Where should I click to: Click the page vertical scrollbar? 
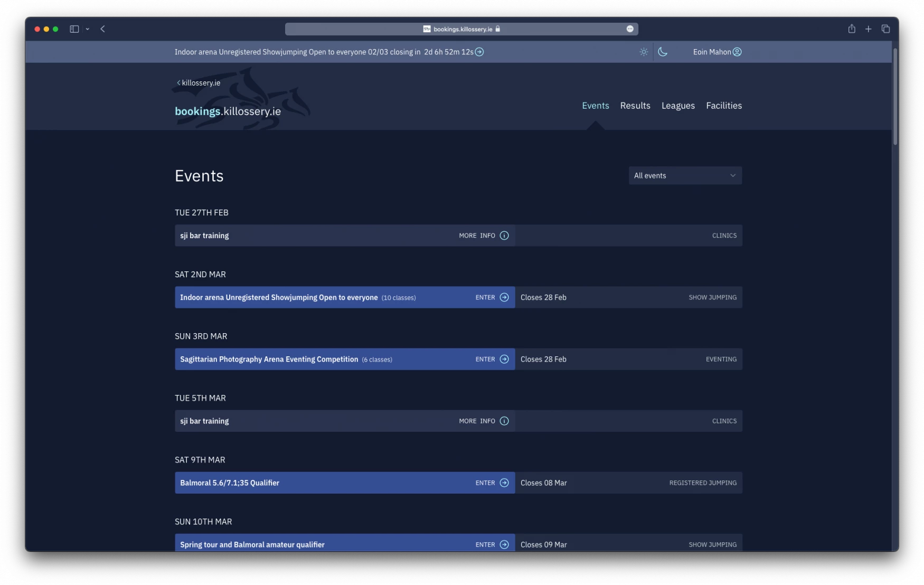click(895, 97)
